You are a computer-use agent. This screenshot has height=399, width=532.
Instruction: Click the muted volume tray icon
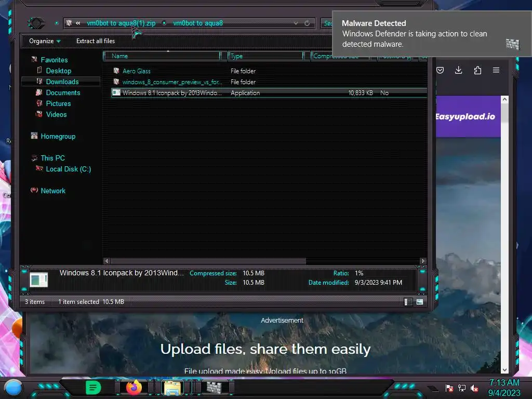click(474, 388)
